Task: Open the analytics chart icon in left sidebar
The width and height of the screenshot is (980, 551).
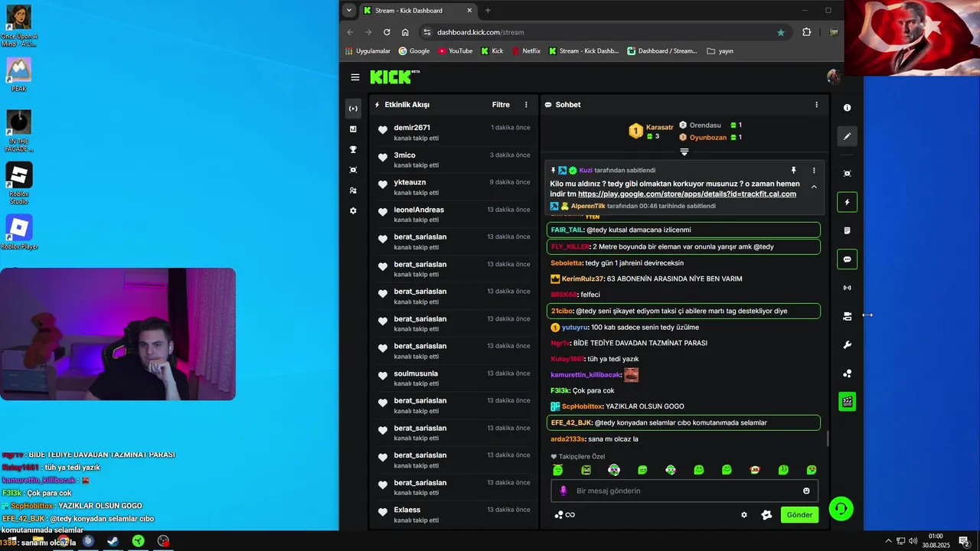Action: [353, 129]
